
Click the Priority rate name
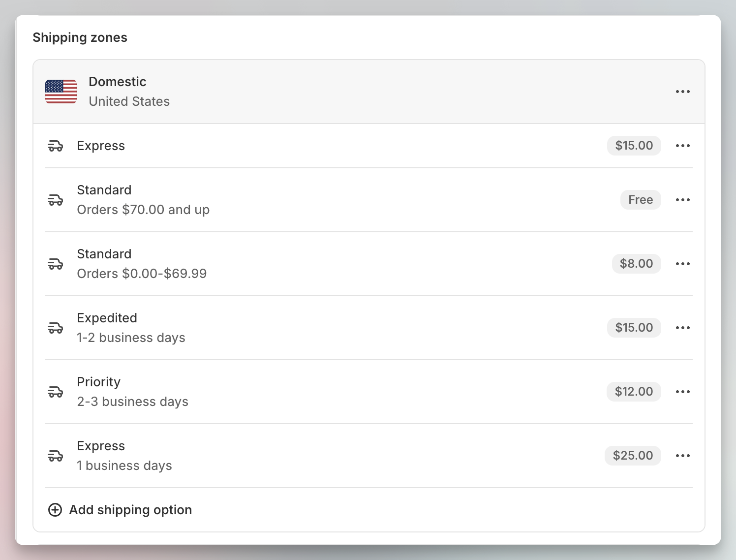coord(98,382)
